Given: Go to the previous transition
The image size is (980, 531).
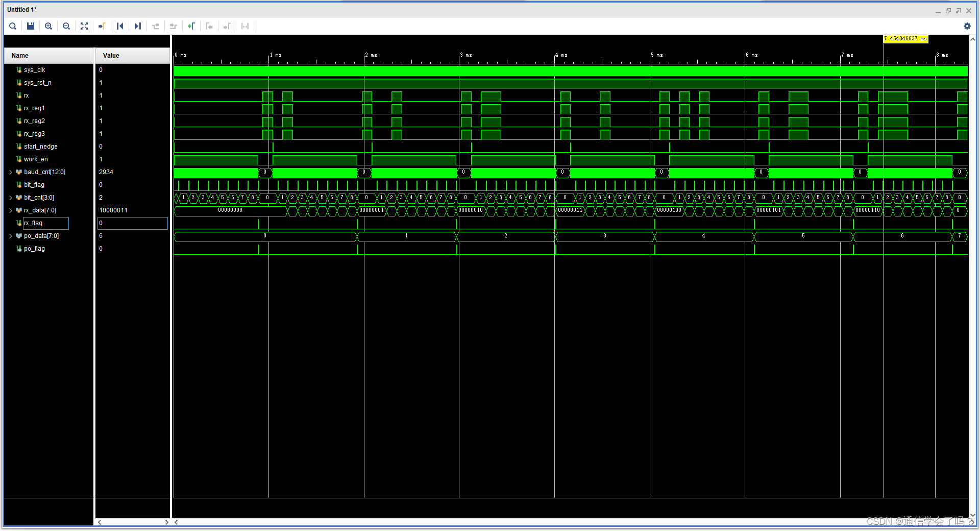Looking at the screenshot, I should (x=156, y=26).
